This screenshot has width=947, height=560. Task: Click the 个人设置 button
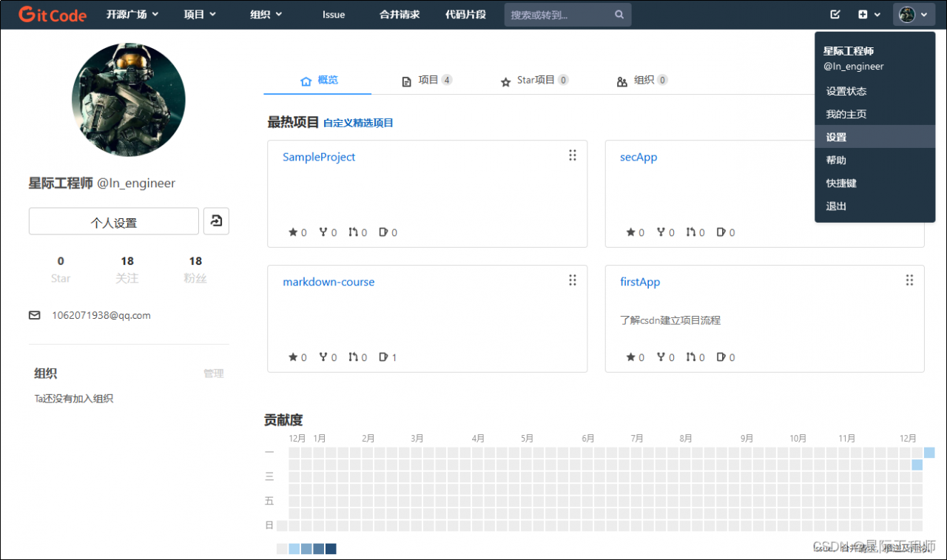coord(114,221)
